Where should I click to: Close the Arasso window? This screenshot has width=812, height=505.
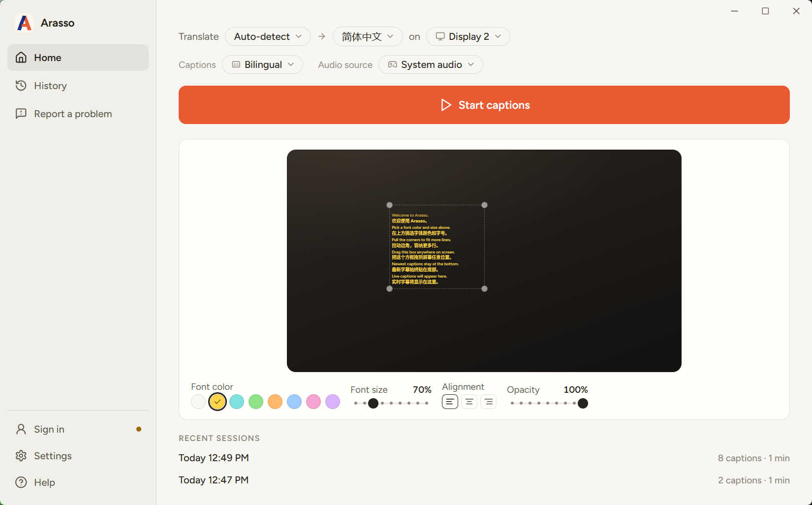coord(796,11)
